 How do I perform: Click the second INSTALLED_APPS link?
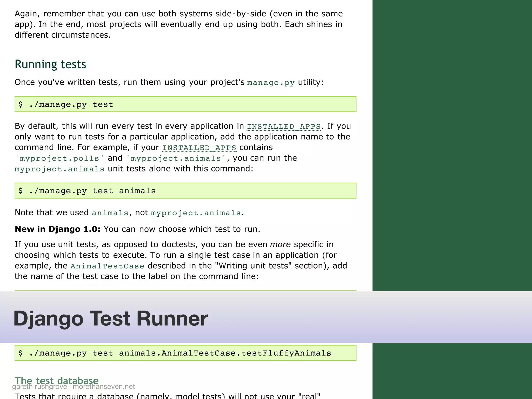point(199,148)
